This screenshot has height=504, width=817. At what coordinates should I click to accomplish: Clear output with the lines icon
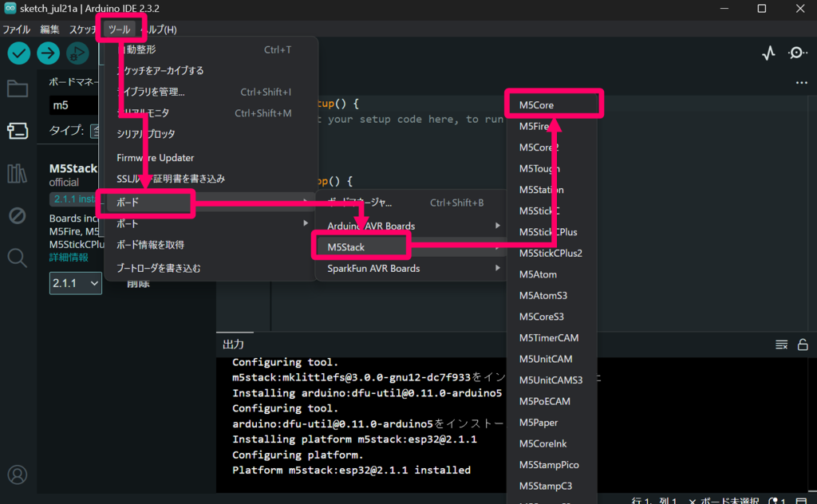(x=781, y=345)
